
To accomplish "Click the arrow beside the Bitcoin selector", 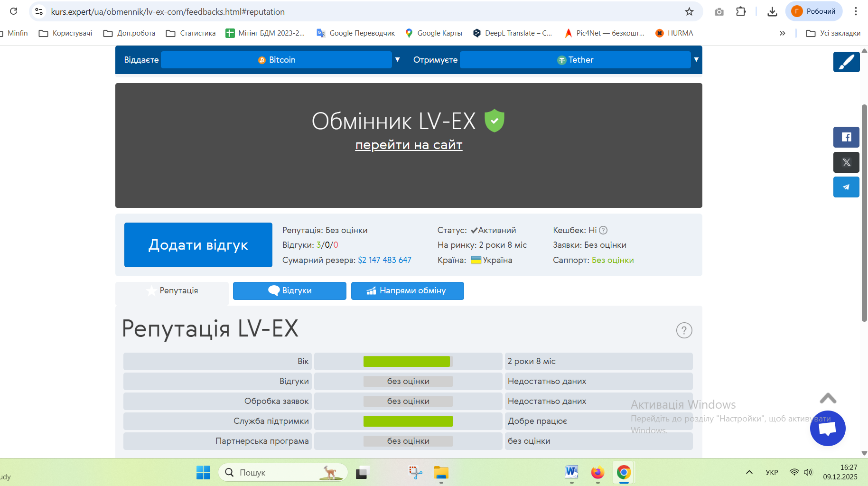I will (398, 60).
